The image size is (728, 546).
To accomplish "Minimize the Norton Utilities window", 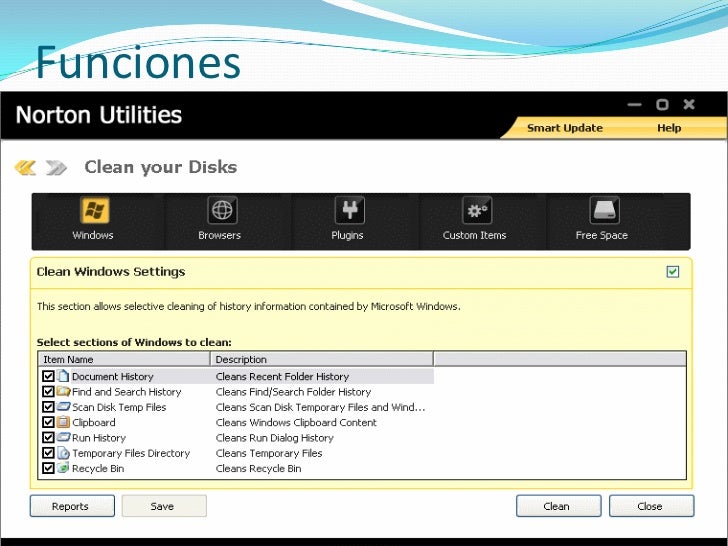I will [634, 104].
